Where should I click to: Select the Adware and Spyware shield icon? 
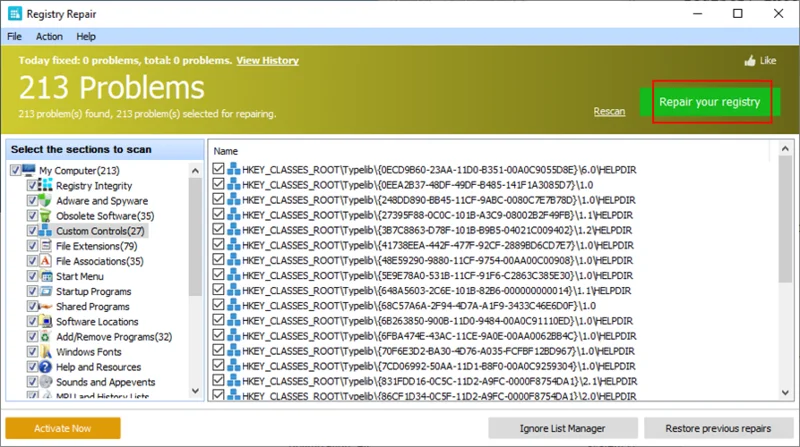(45, 201)
